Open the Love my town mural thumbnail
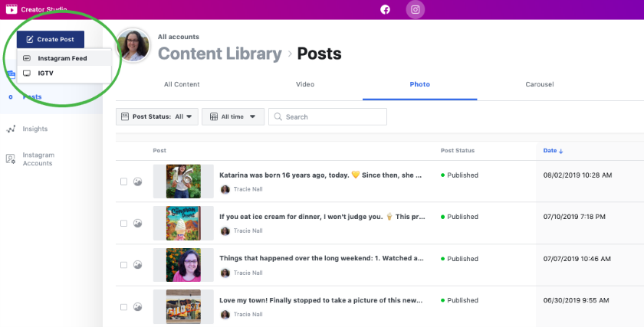 [183, 307]
